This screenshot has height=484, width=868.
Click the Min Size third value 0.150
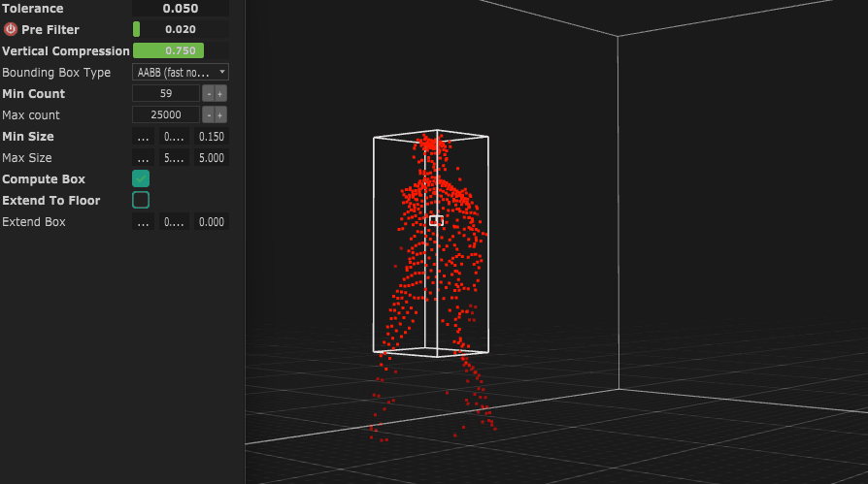click(211, 137)
